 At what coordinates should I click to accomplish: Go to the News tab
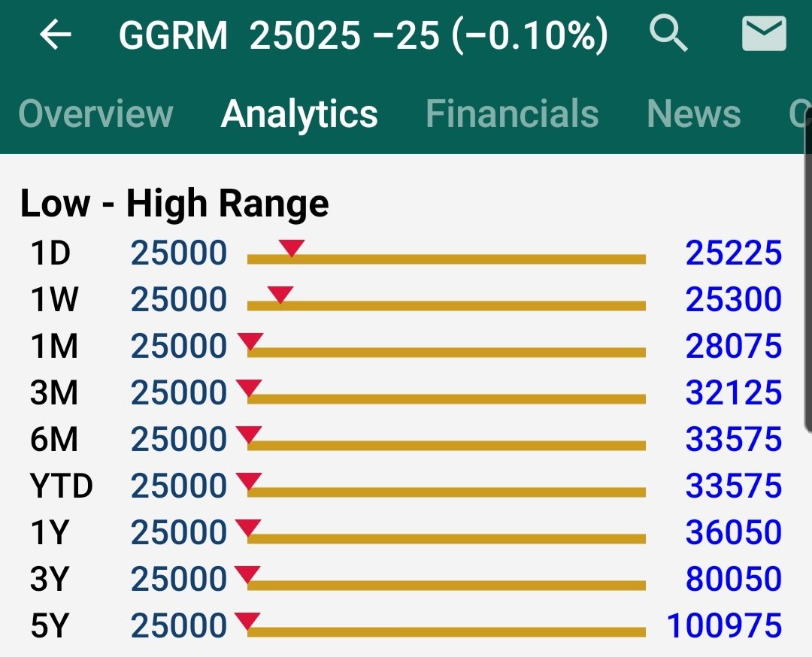point(693,114)
